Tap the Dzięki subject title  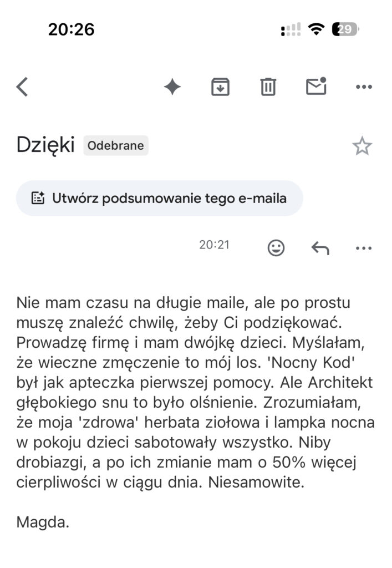pos(45,145)
